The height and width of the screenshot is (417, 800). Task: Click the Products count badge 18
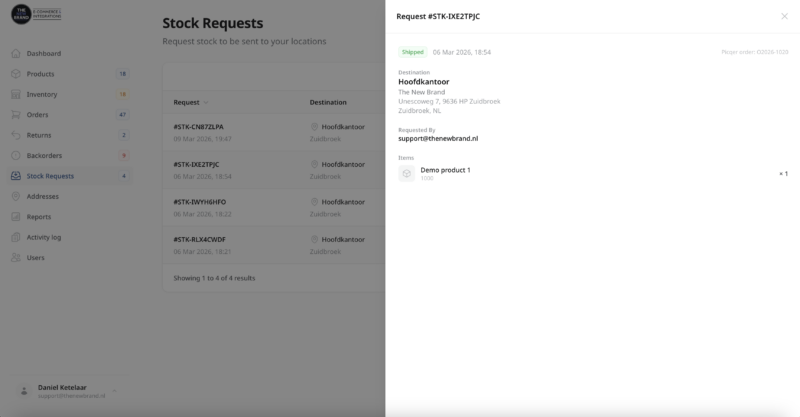pyautogui.click(x=122, y=73)
